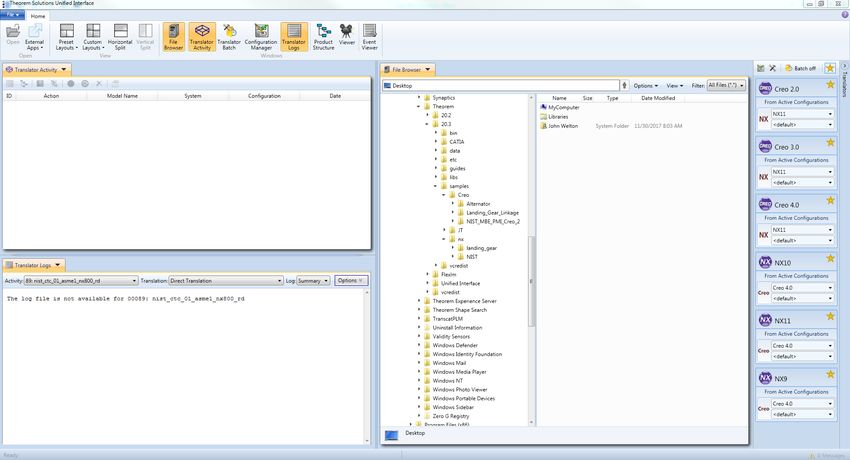Open the Translator Batch window
Image resolution: width=850 pixels, height=460 pixels.
pos(229,37)
